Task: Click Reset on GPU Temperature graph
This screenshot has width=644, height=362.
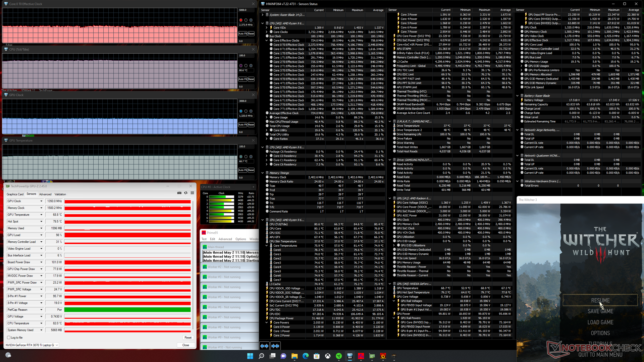Action: click(x=251, y=170)
